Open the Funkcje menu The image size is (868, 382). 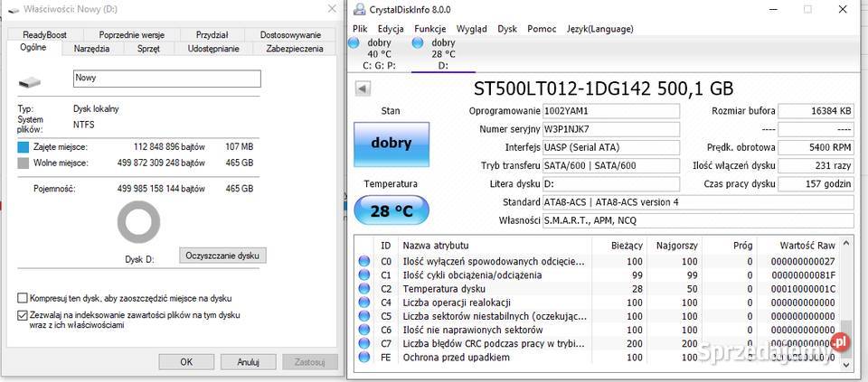tap(430, 29)
